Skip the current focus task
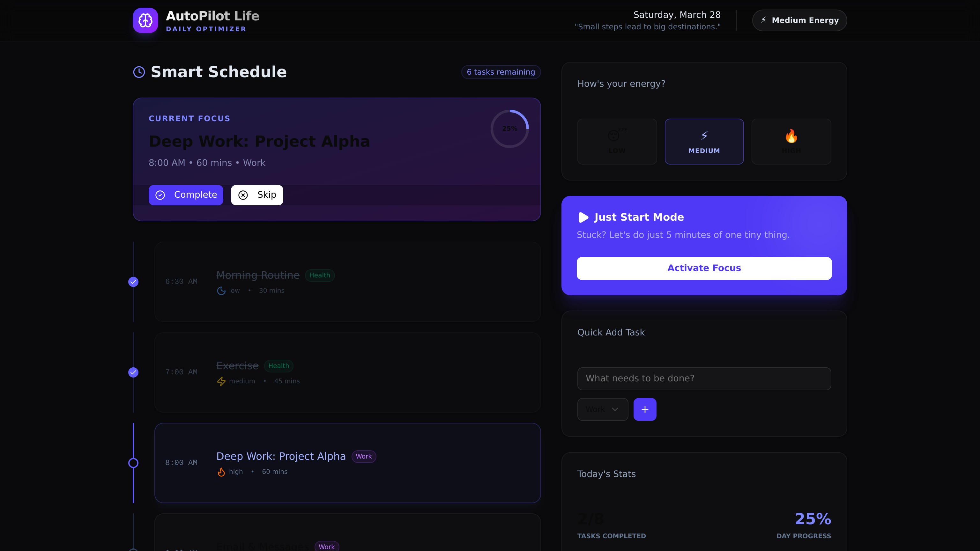 click(257, 195)
